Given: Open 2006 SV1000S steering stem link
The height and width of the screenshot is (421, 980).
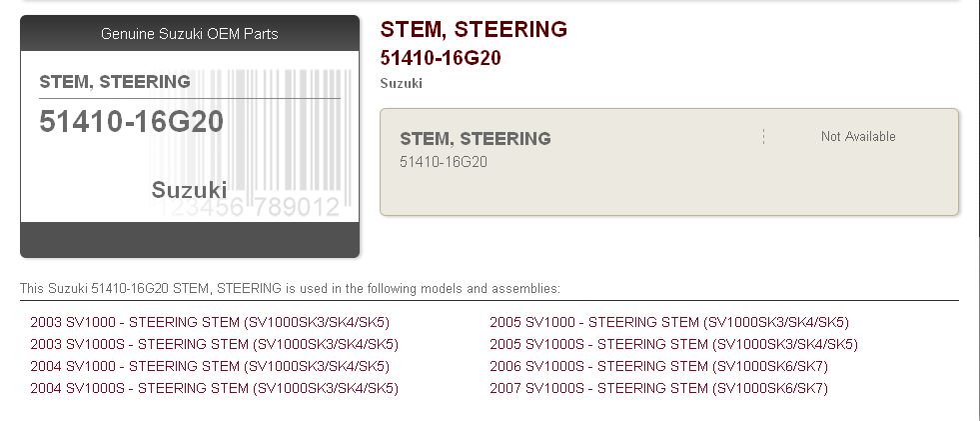Looking at the screenshot, I should pyautogui.click(x=658, y=366).
